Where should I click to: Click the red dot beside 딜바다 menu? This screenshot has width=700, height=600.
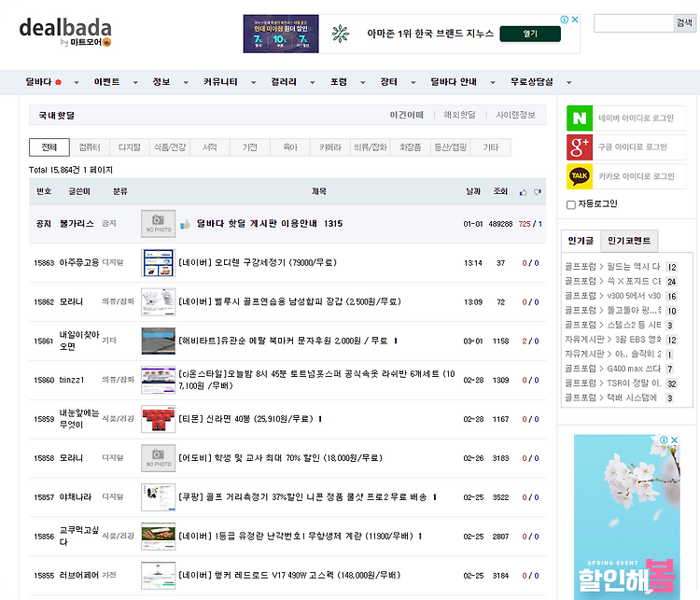[x=58, y=82]
